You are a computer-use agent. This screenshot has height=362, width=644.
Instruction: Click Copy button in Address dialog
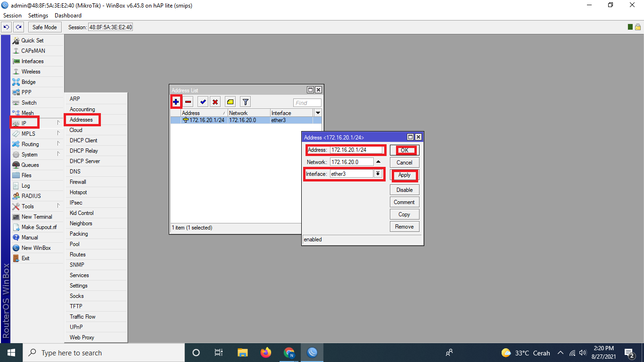(x=405, y=214)
